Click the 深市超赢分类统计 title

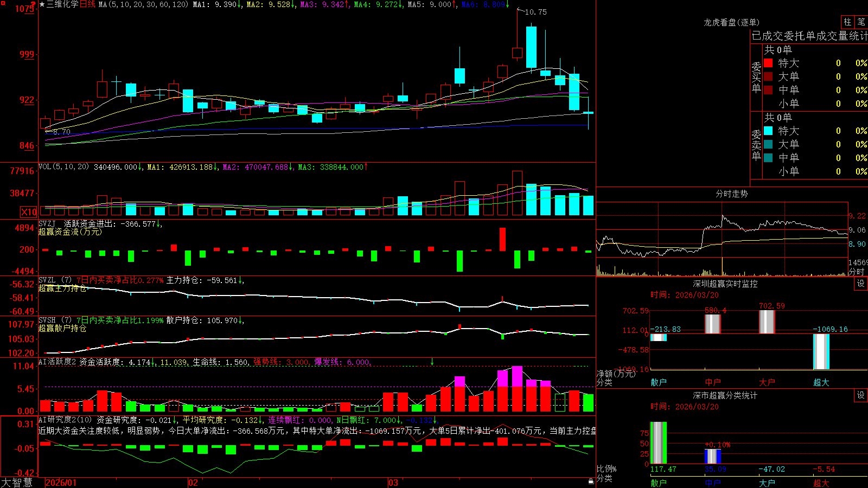(725, 395)
